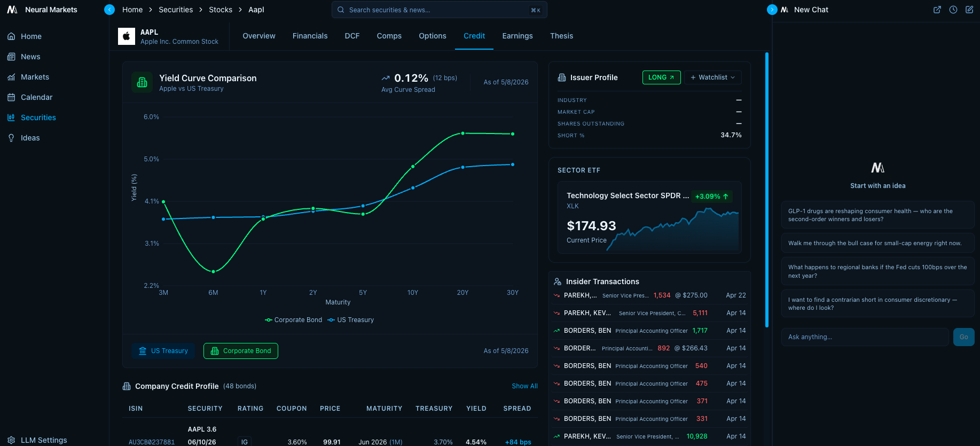
Task: Open LLM Settings gear
Action: [11, 440]
